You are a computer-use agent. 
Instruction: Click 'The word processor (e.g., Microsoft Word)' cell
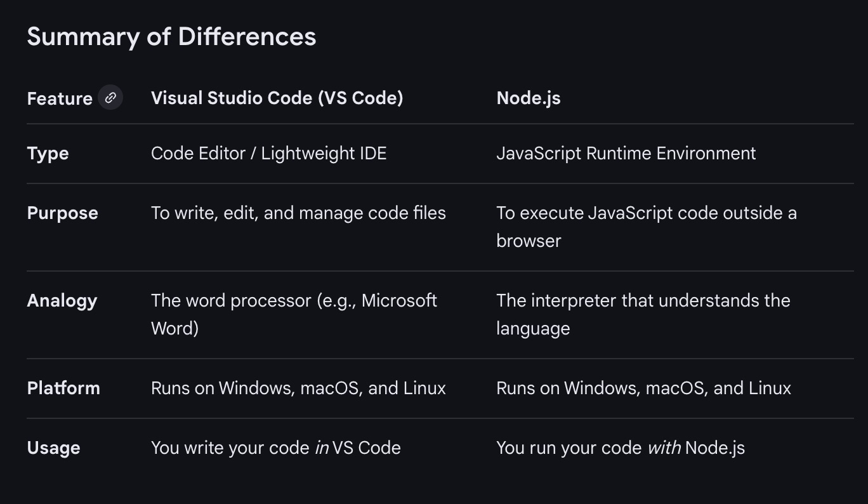coord(294,315)
